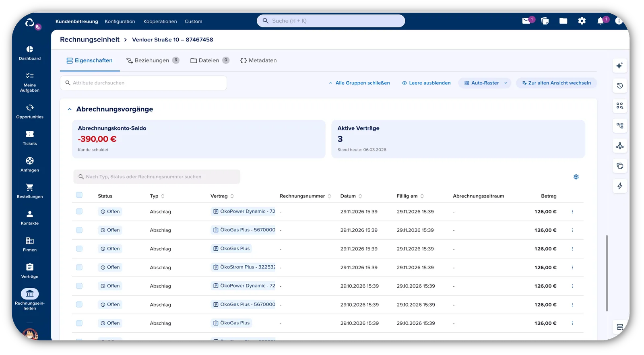
Task: Open Kontakte in sidebar
Action: (30, 218)
